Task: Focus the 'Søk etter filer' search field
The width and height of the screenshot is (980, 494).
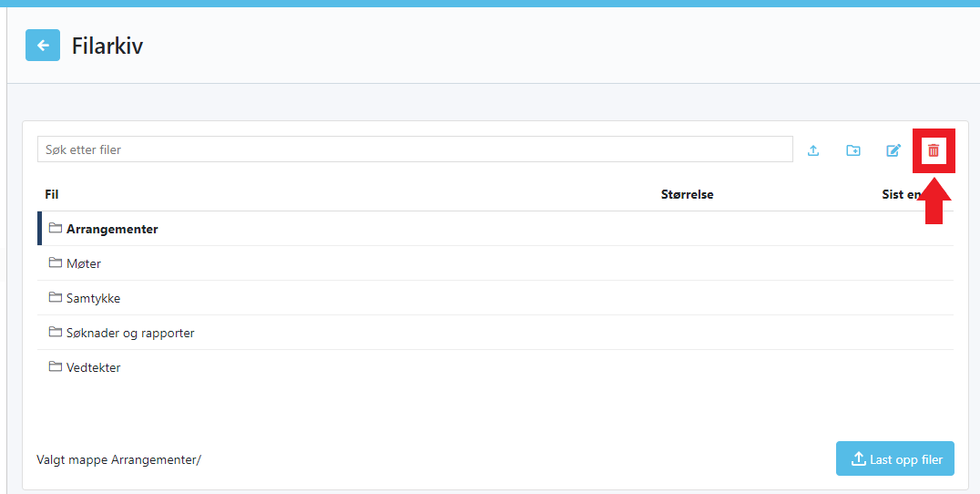Action: click(414, 149)
